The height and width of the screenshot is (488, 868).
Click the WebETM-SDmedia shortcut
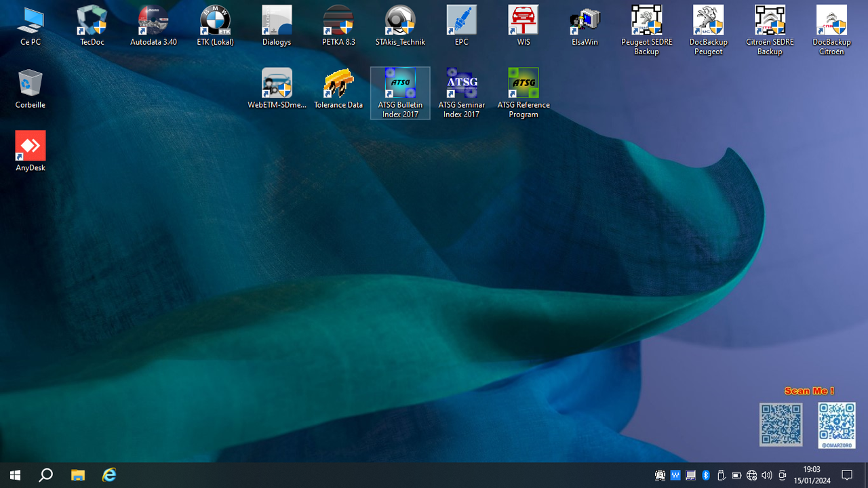[x=277, y=89]
